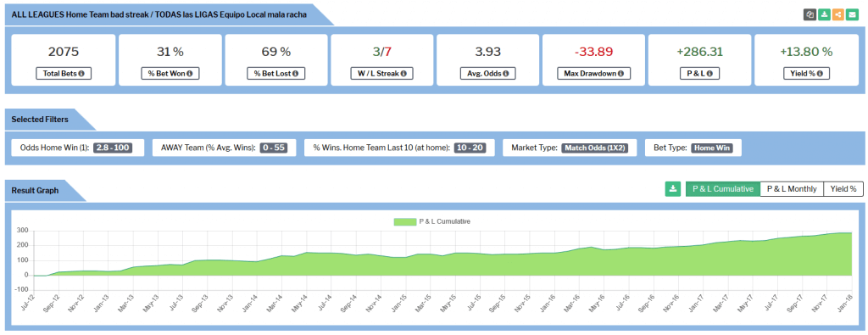Click the Avg. Odds info icon
Screen dimensions: 868x335
(x=506, y=74)
